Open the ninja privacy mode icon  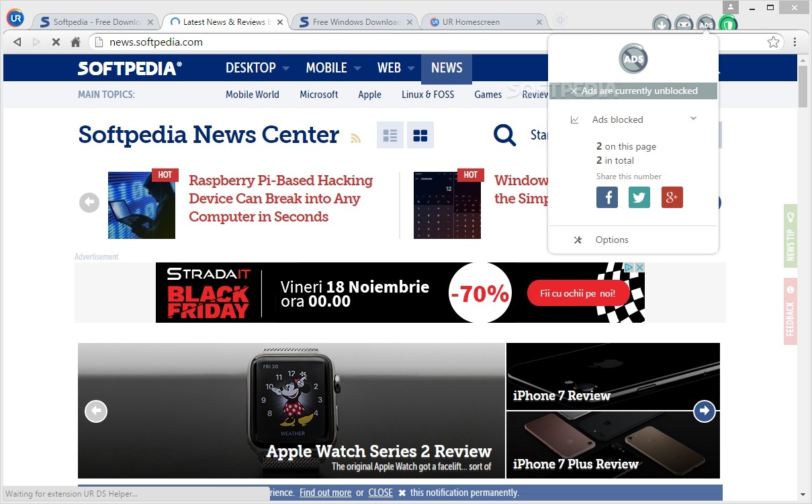coord(684,25)
